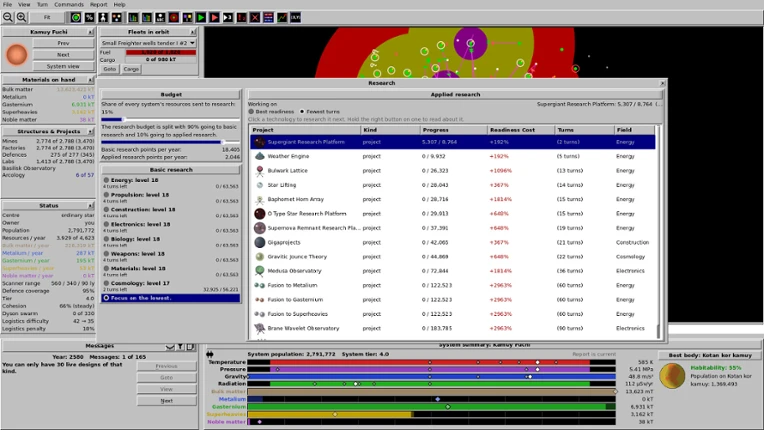Click the double arrow icon beside System population

coord(210,354)
